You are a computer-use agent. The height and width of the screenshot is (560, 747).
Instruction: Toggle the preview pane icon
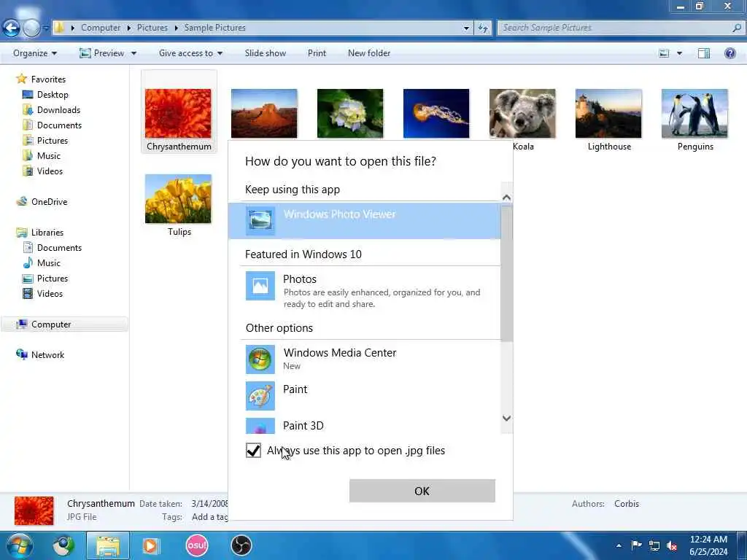click(x=704, y=53)
